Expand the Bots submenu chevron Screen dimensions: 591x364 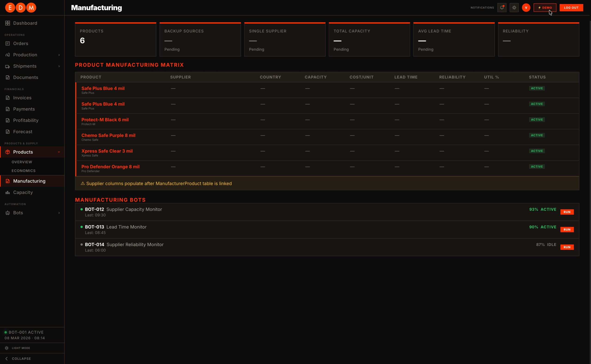(x=59, y=213)
